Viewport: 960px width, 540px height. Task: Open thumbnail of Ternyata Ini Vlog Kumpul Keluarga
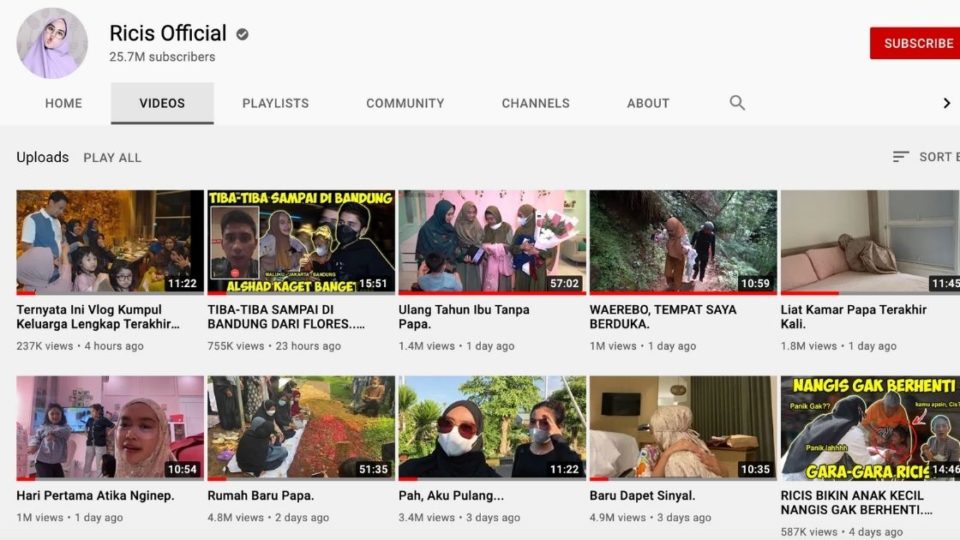[x=110, y=242]
